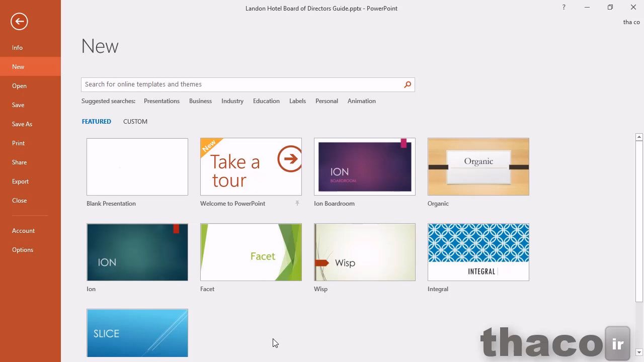Select New in the sidebar
644x362 pixels.
coord(30,67)
